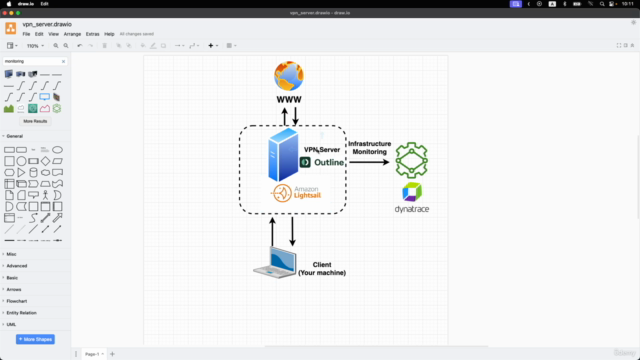The width and height of the screenshot is (640, 360).
Task: Select the actor stick figure shape
Action: pos(45,195)
